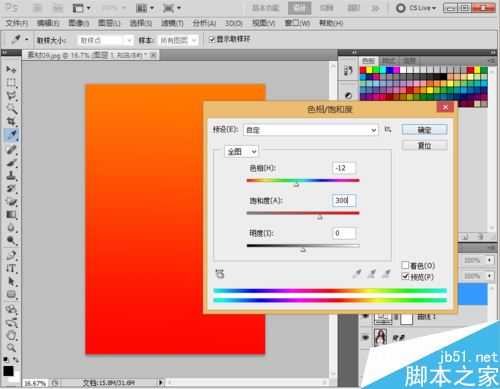
Task: Select the Zoom tool in toolbox
Action: tap(11, 348)
